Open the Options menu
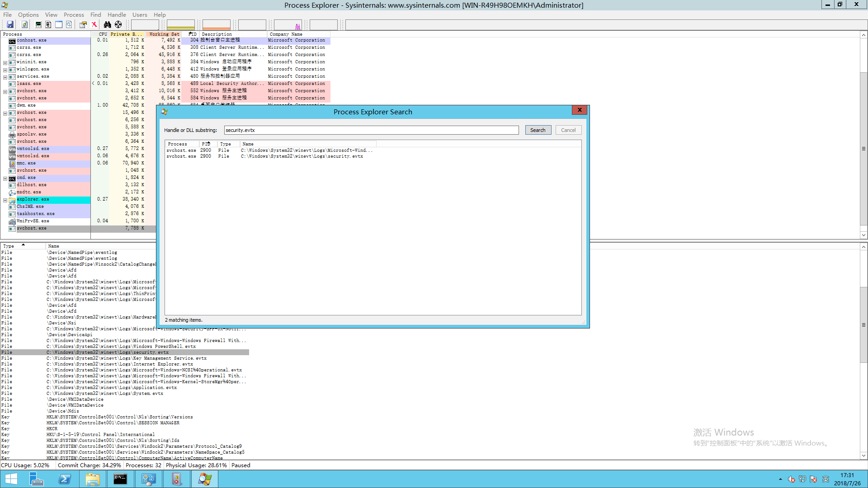The width and height of the screenshot is (868, 488). 28,14
